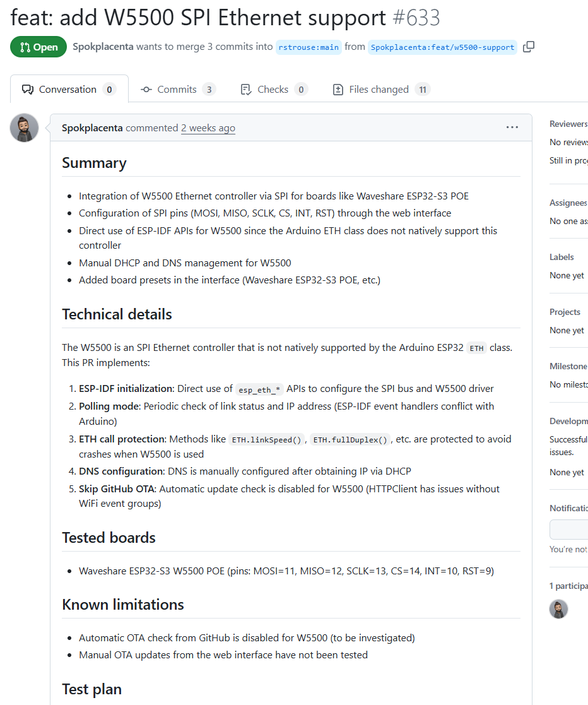Click the Conversation tab speech bubble icon

click(x=27, y=90)
